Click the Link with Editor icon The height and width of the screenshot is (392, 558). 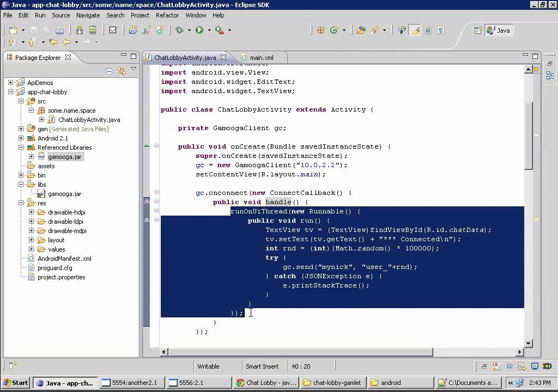coord(122,71)
